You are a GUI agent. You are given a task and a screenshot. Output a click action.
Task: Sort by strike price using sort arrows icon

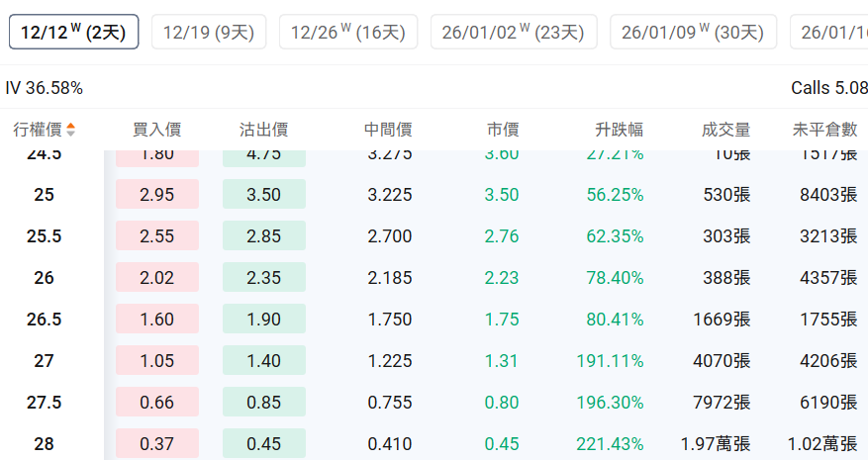pos(71,130)
